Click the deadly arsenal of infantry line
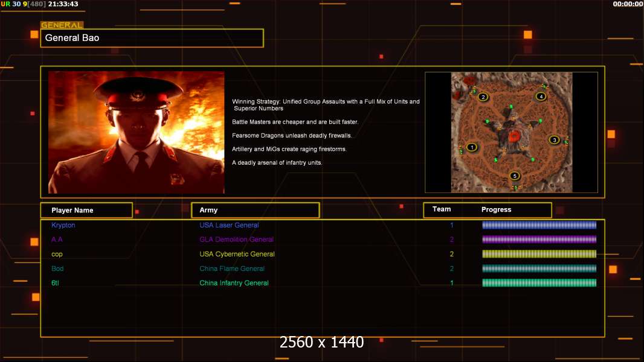The height and width of the screenshot is (362, 644). (277, 162)
